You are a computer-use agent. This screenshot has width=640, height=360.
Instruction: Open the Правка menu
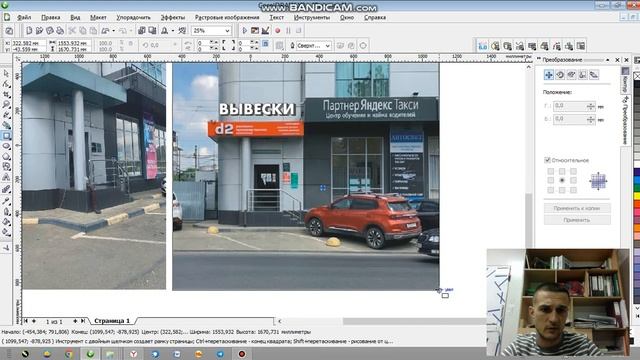pos(51,18)
